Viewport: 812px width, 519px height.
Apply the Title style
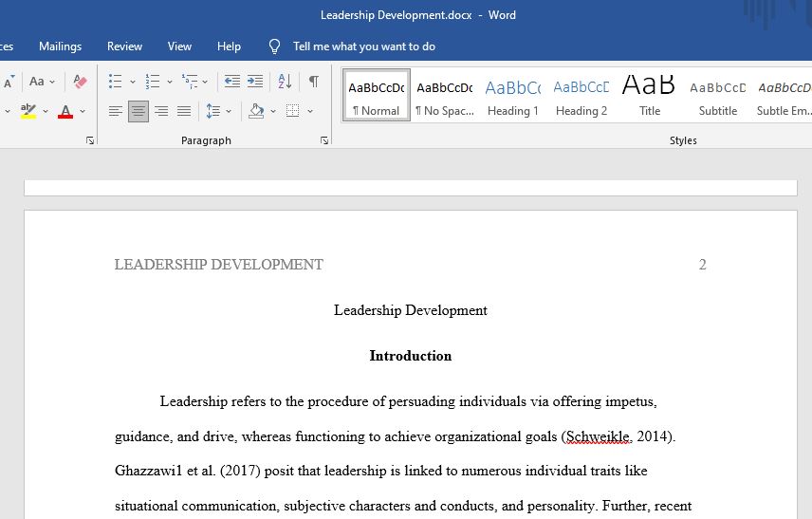pos(650,95)
